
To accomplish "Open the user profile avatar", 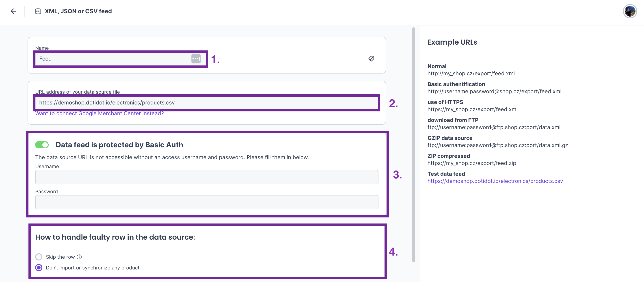I will [630, 11].
